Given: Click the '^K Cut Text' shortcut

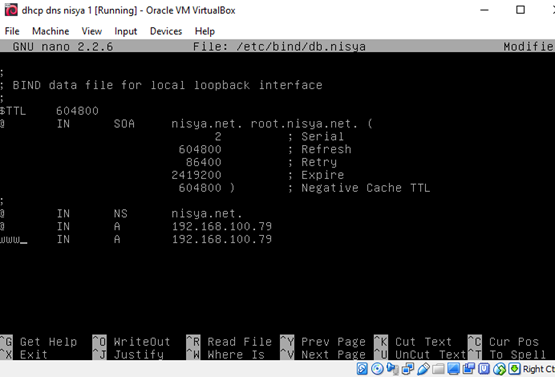Looking at the screenshot, I should pos(413,342).
